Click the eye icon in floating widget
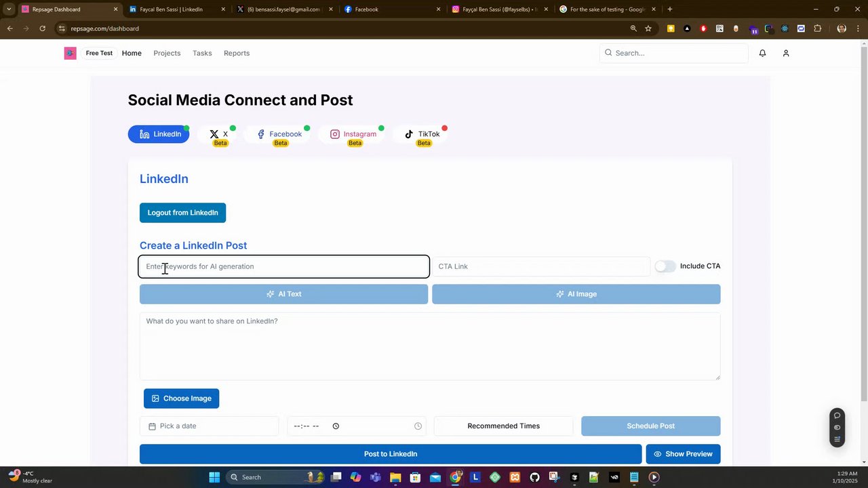 (x=837, y=428)
